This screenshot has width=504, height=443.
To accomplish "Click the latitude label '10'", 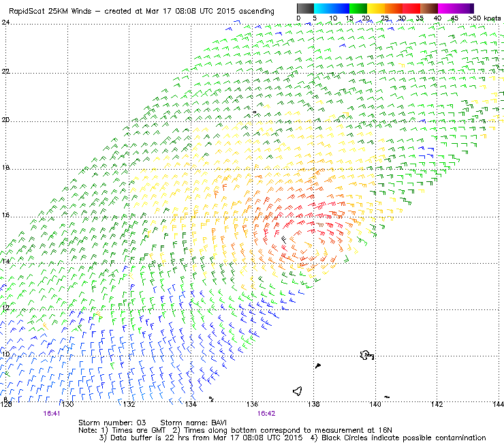I will point(5,354).
